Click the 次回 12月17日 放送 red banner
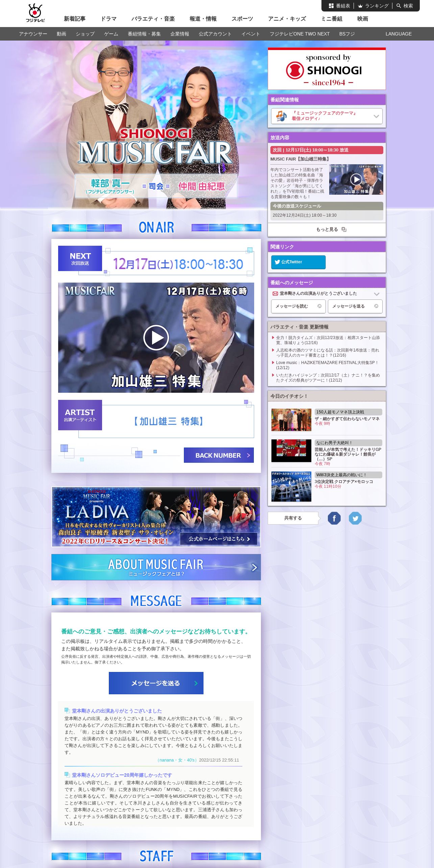The width and height of the screenshot is (434, 868). [x=327, y=150]
